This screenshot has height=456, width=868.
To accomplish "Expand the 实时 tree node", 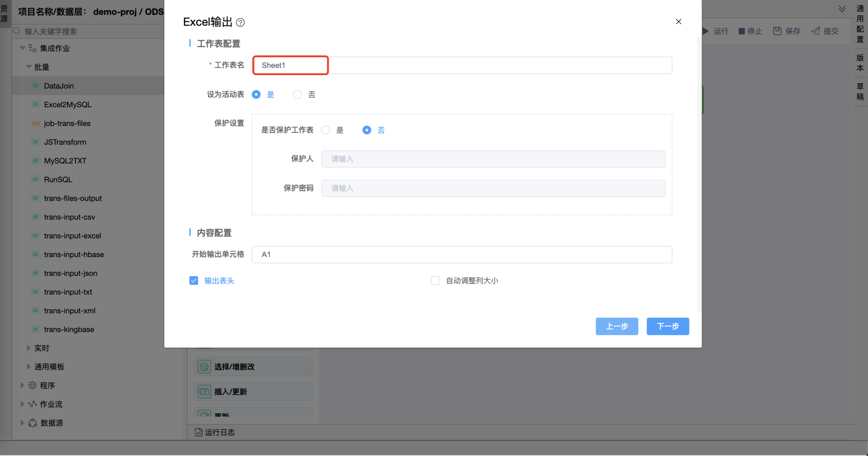I will click(29, 348).
